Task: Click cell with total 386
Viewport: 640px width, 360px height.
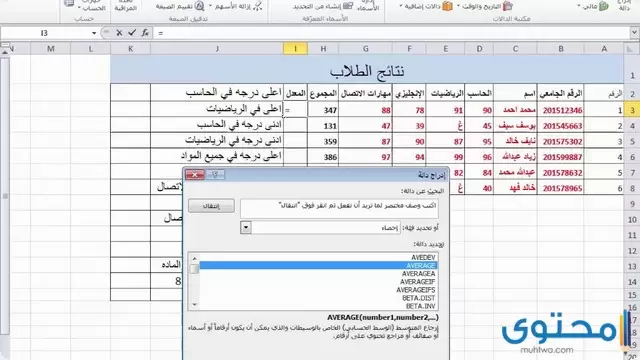Action: (x=323, y=157)
